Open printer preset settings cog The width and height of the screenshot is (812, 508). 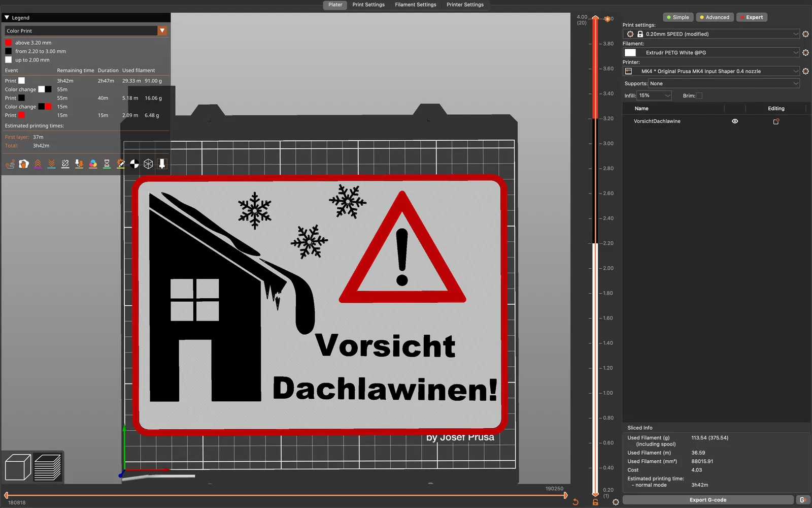(805, 71)
